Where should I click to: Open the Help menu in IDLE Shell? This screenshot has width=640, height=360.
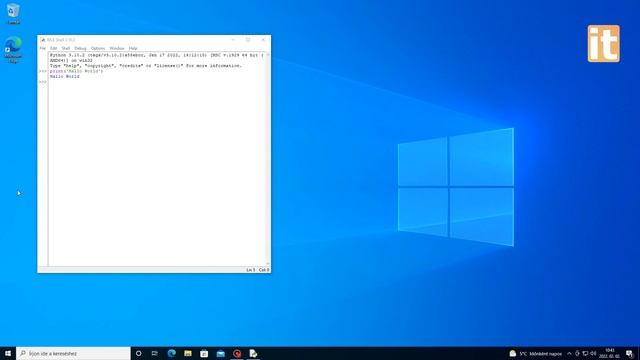[x=133, y=48]
